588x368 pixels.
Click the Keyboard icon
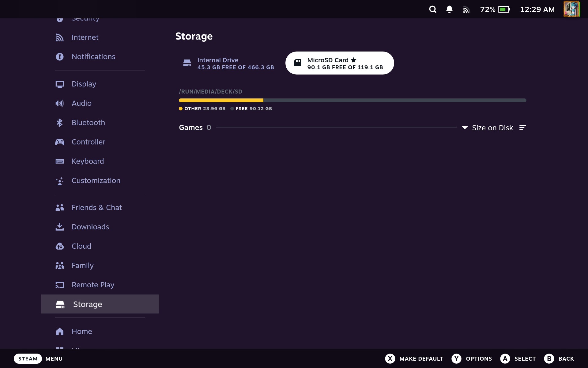tap(60, 161)
